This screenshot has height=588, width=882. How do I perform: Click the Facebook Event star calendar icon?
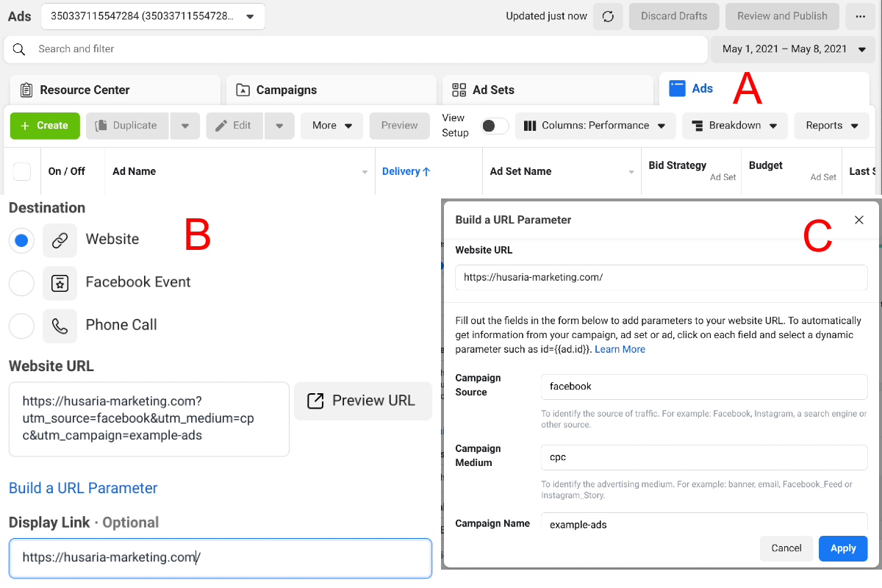(x=60, y=283)
